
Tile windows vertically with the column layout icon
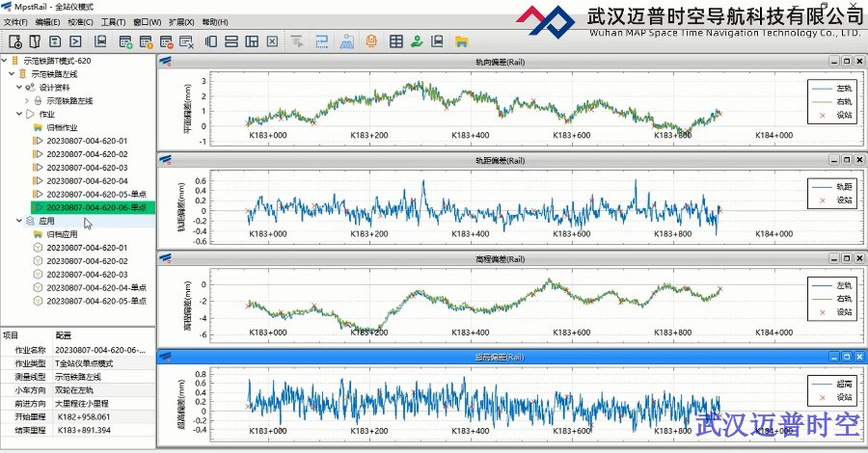pyautogui.click(x=211, y=41)
